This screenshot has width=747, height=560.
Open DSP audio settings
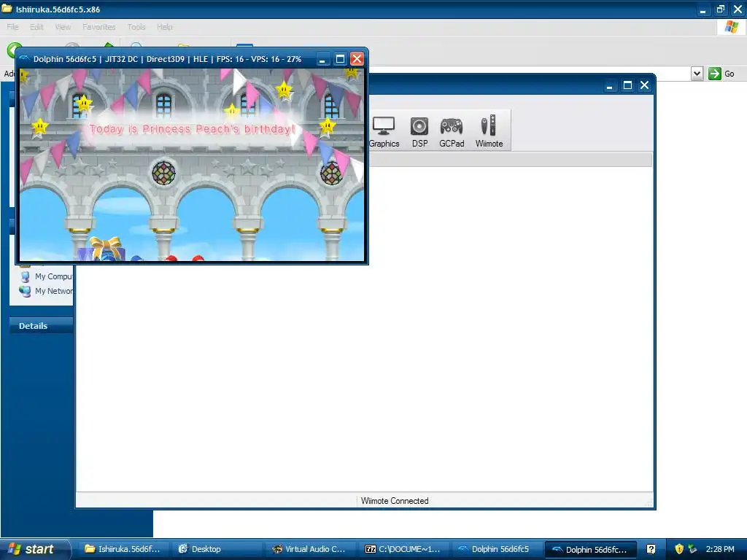tap(419, 131)
